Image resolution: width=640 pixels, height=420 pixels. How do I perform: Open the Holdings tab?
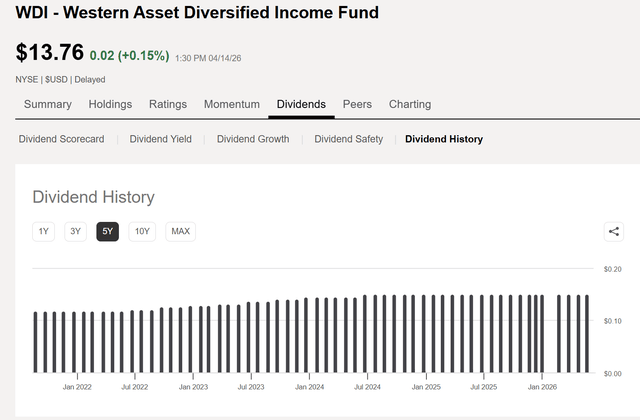pyautogui.click(x=110, y=104)
